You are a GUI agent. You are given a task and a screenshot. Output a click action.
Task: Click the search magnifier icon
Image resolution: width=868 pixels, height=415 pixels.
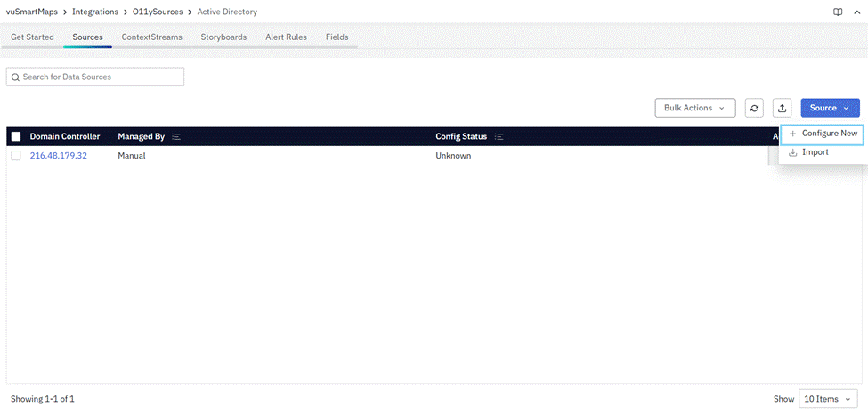point(15,77)
